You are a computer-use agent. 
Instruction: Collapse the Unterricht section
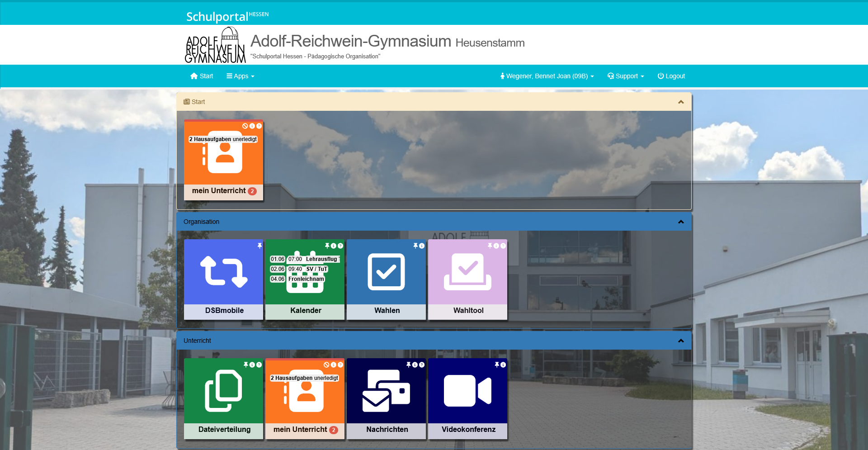click(681, 341)
